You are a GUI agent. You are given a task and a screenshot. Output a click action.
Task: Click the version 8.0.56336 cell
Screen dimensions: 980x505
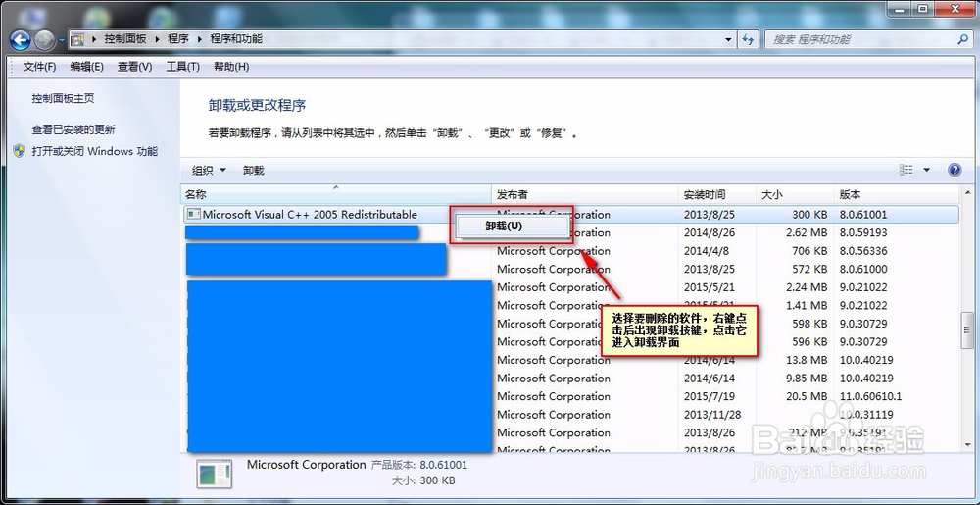coord(863,251)
